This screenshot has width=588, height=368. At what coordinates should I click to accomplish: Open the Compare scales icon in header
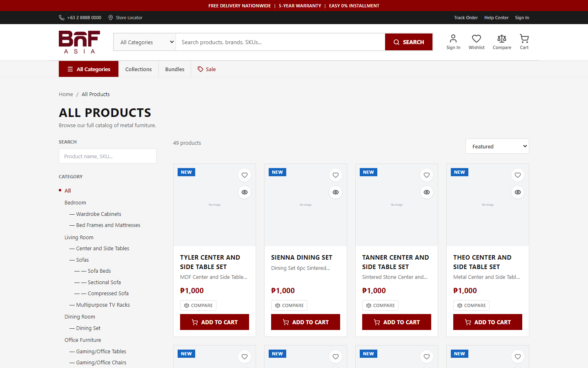tap(502, 42)
